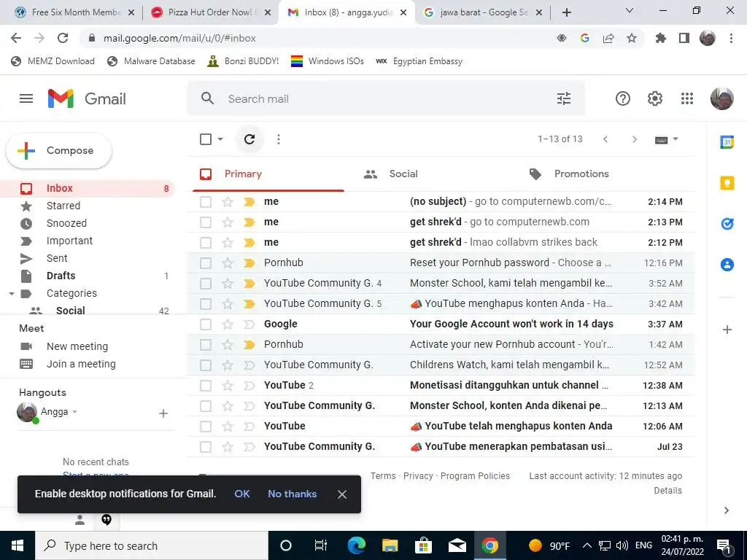Show hidden system tray icons chevron
The image size is (747, 560).
[x=587, y=545]
